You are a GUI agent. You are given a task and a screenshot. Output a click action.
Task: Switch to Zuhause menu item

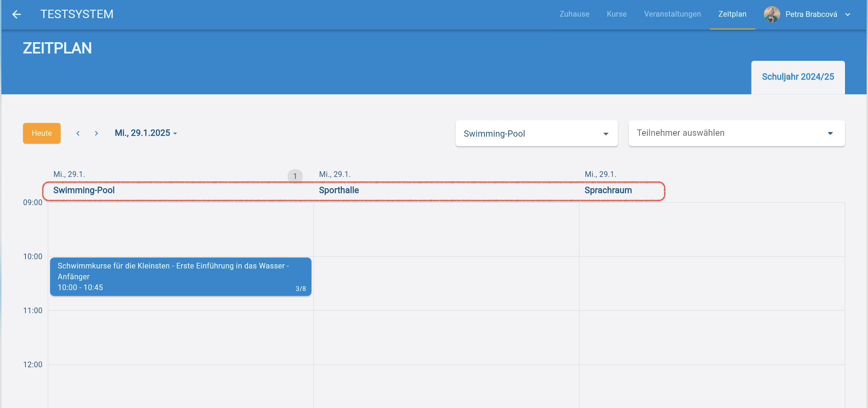pyautogui.click(x=574, y=14)
